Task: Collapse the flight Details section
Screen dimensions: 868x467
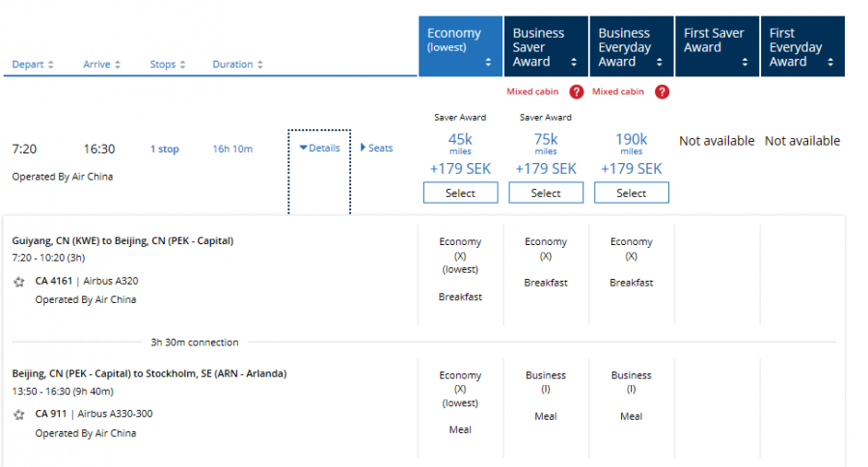Action: 319,149
